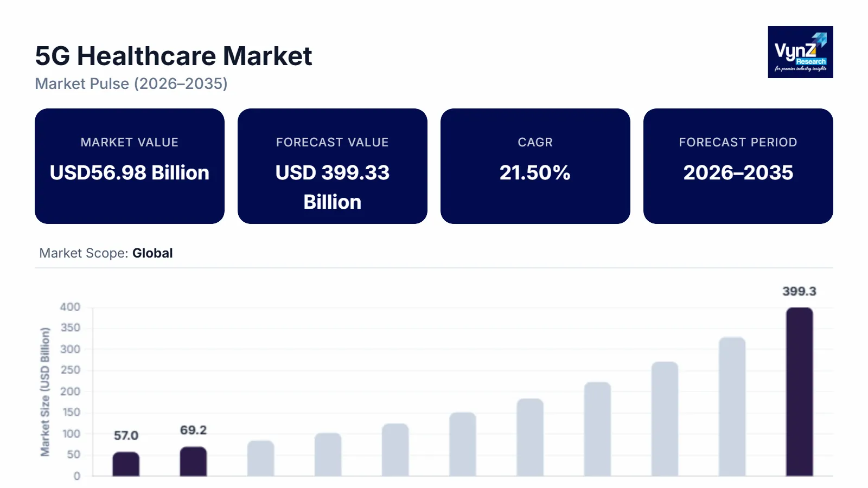Click the Market Size (USD Billion) axis title
Screen dimensions: 868x488
[45, 391]
